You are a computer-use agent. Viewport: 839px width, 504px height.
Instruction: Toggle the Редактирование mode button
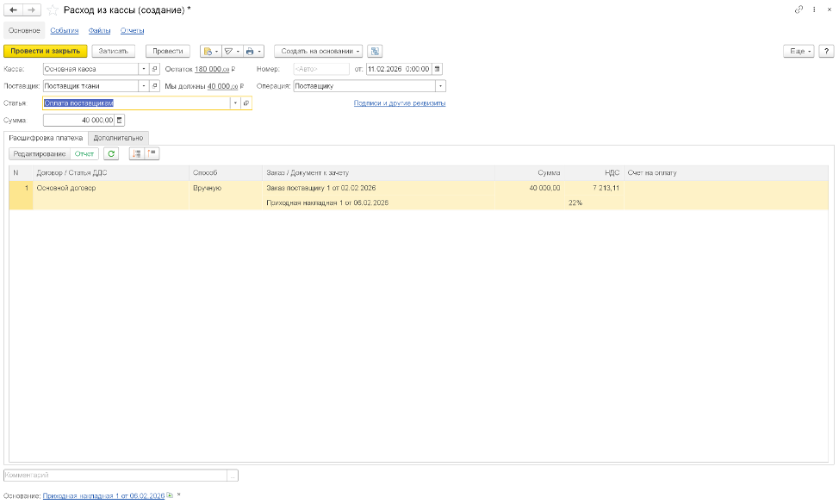click(39, 154)
